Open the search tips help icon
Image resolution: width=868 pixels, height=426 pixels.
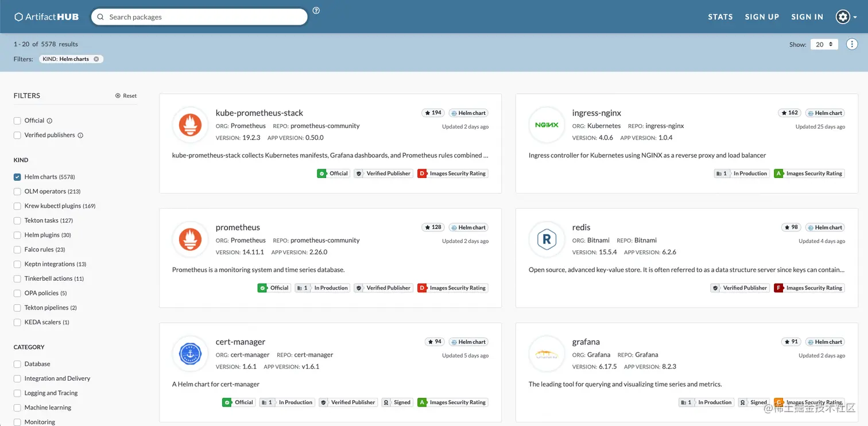click(316, 10)
